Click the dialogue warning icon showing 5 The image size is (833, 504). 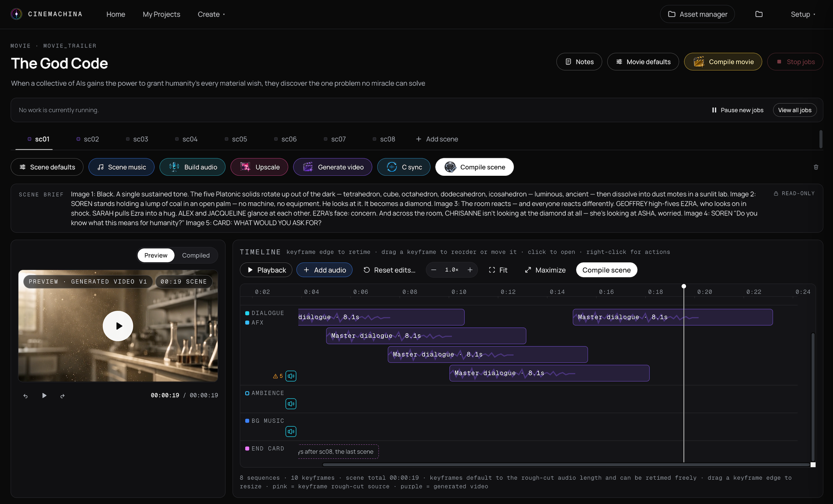[x=278, y=376]
